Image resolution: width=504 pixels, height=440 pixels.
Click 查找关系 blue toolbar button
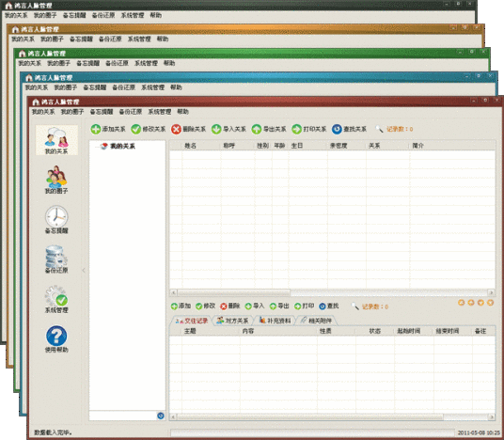point(349,129)
